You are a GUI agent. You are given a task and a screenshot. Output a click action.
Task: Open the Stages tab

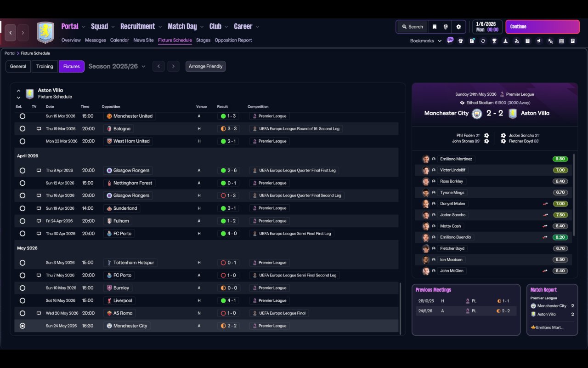[x=203, y=40]
